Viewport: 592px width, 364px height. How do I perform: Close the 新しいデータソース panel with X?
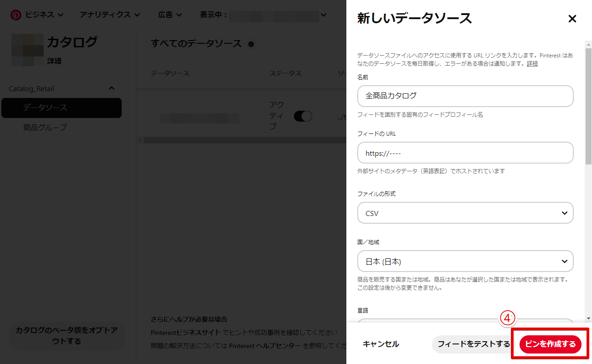click(572, 19)
